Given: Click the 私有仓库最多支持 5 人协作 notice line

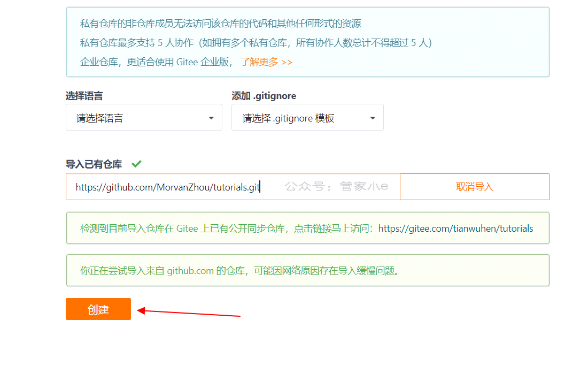Looking at the screenshot, I should (x=256, y=43).
